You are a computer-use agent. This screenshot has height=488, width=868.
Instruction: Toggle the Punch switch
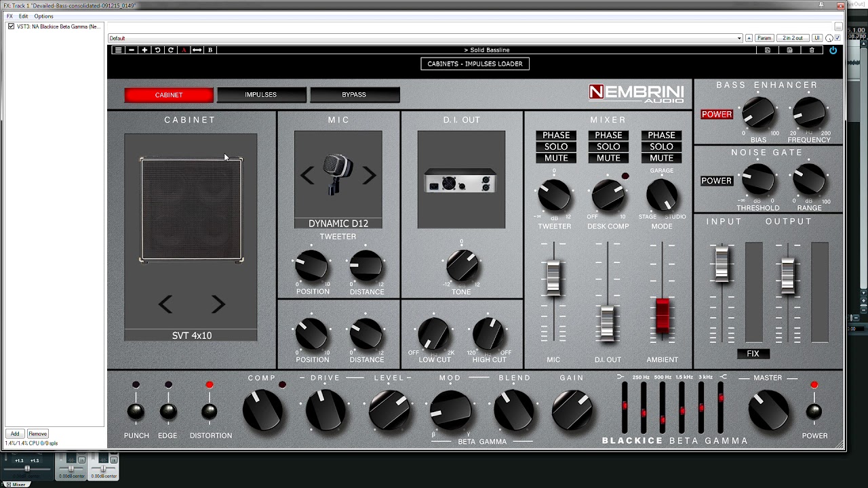pyautogui.click(x=136, y=411)
